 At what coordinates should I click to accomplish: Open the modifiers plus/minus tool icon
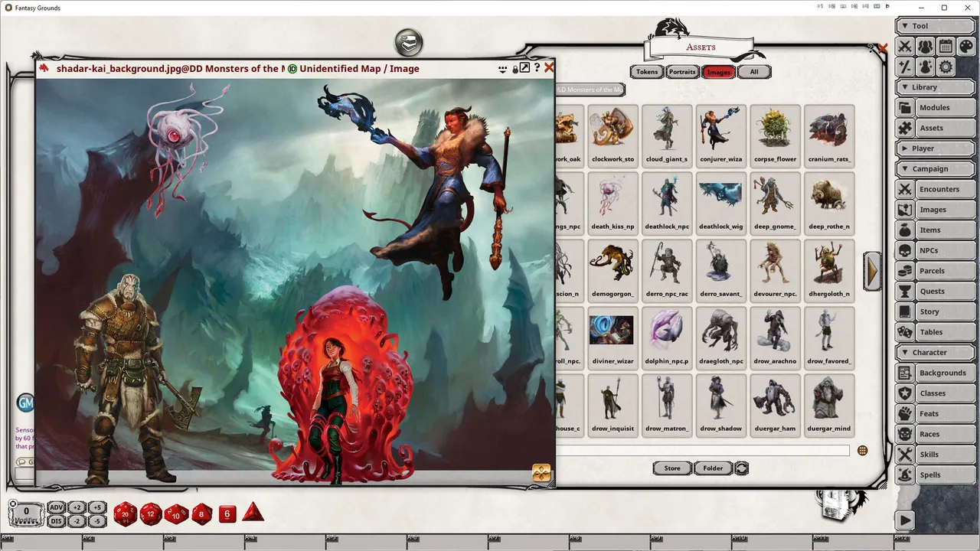point(906,67)
